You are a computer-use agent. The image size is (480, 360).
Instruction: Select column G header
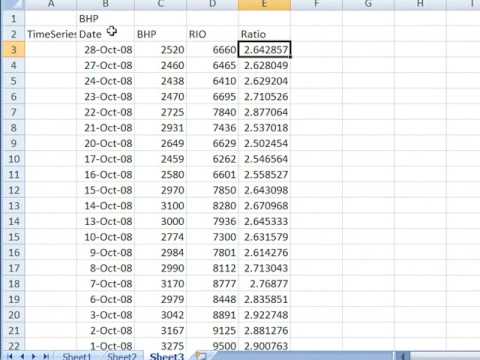[x=368, y=4]
